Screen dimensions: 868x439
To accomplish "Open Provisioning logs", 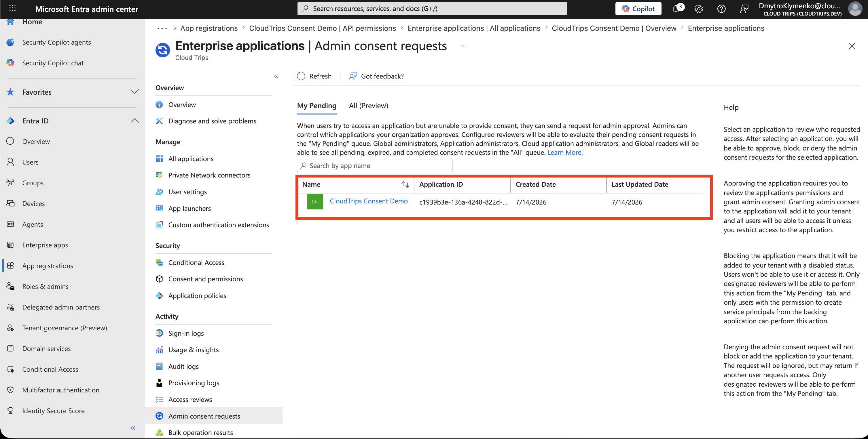I will click(x=194, y=383).
